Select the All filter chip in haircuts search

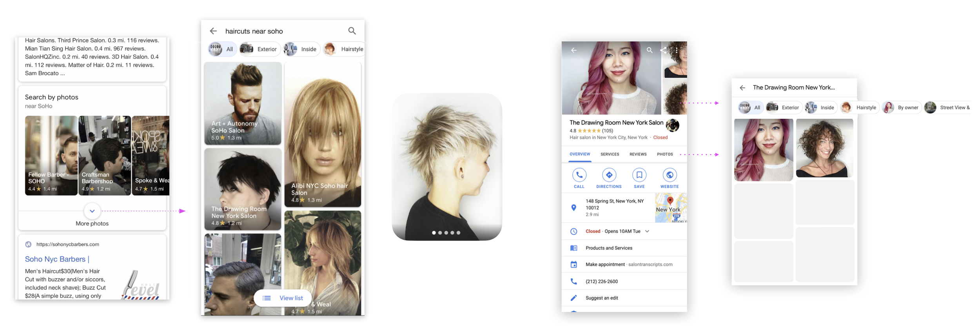[x=222, y=49]
